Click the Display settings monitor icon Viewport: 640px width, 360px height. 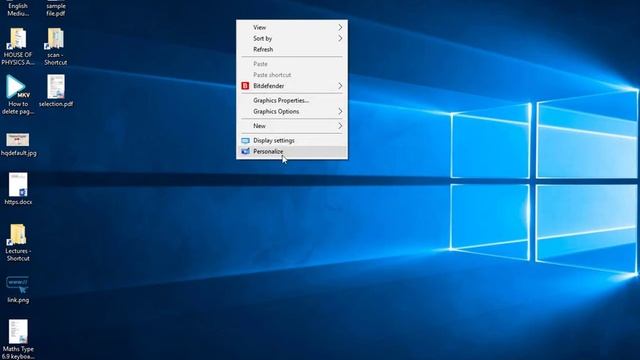tap(245, 140)
